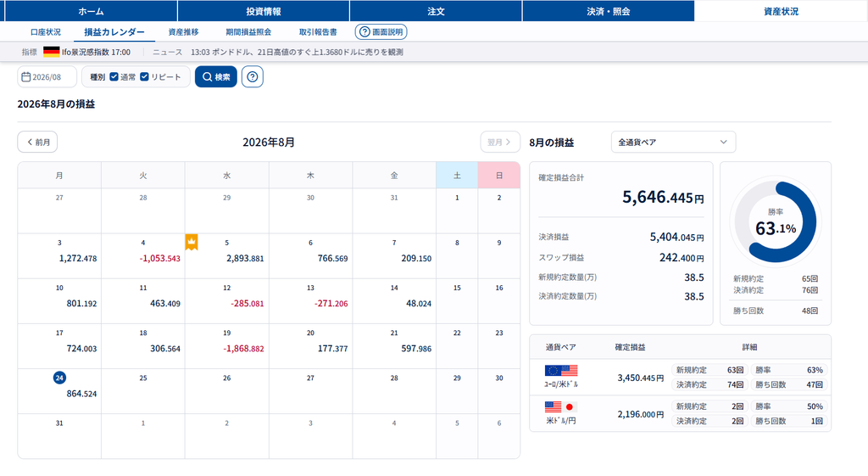Click the August 13 loss -271.206

click(x=331, y=304)
